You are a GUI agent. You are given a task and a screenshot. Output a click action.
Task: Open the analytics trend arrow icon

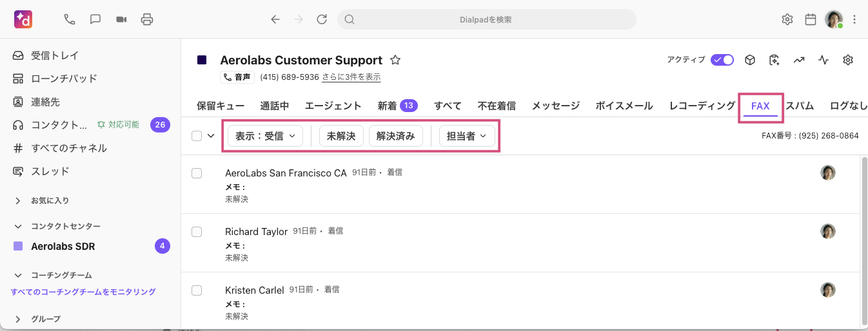tap(799, 60)
